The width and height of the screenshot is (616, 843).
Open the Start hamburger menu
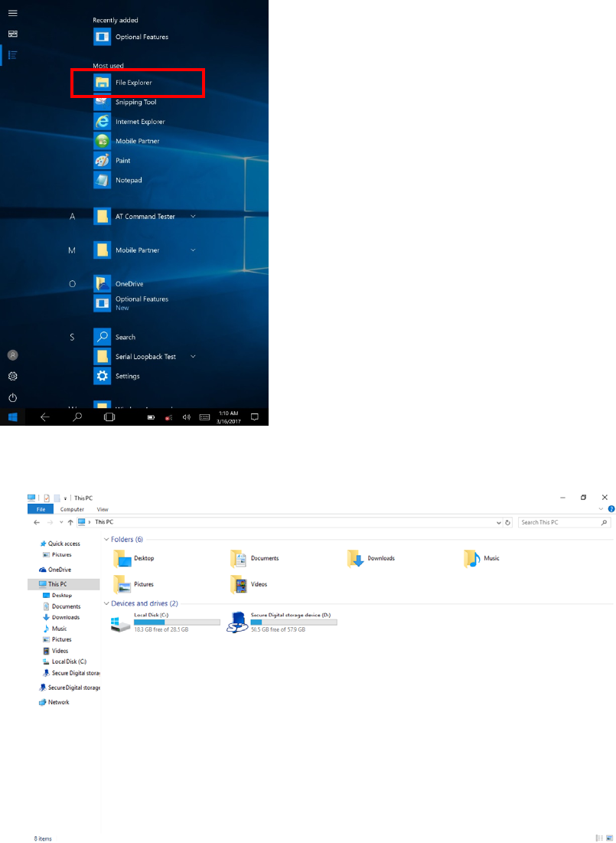[13, 13]
